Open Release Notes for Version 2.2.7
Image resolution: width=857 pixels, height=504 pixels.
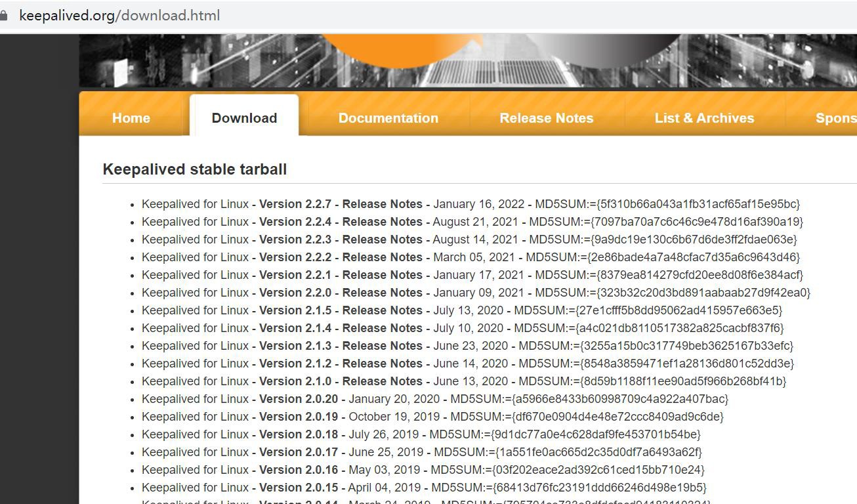pyautogui.click(x=382, y=204)
